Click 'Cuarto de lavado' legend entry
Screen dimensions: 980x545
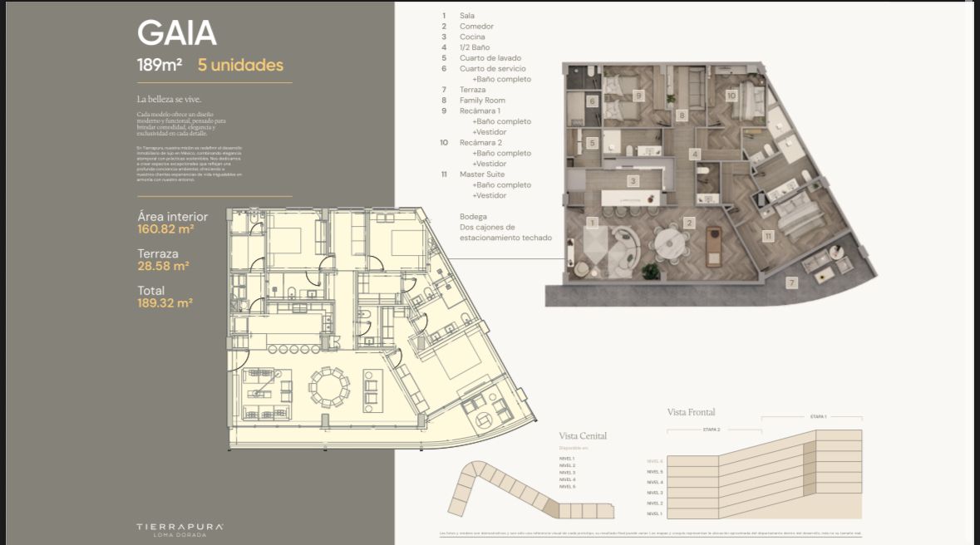(490, 58)
